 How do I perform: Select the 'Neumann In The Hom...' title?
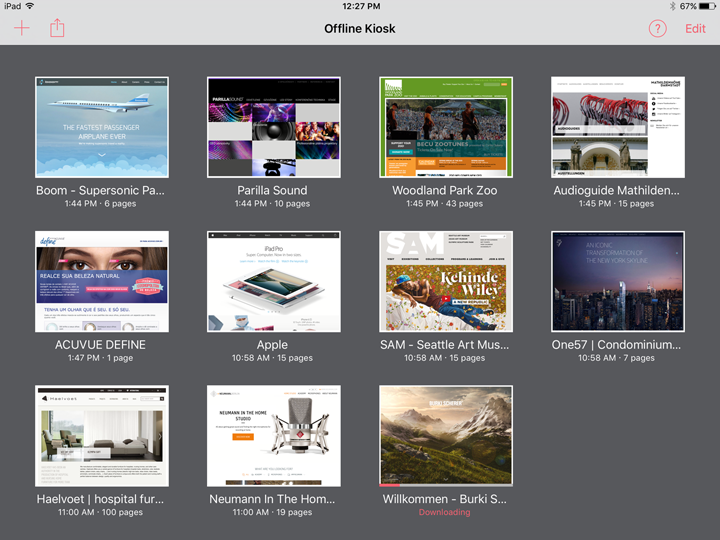point(272,499)
